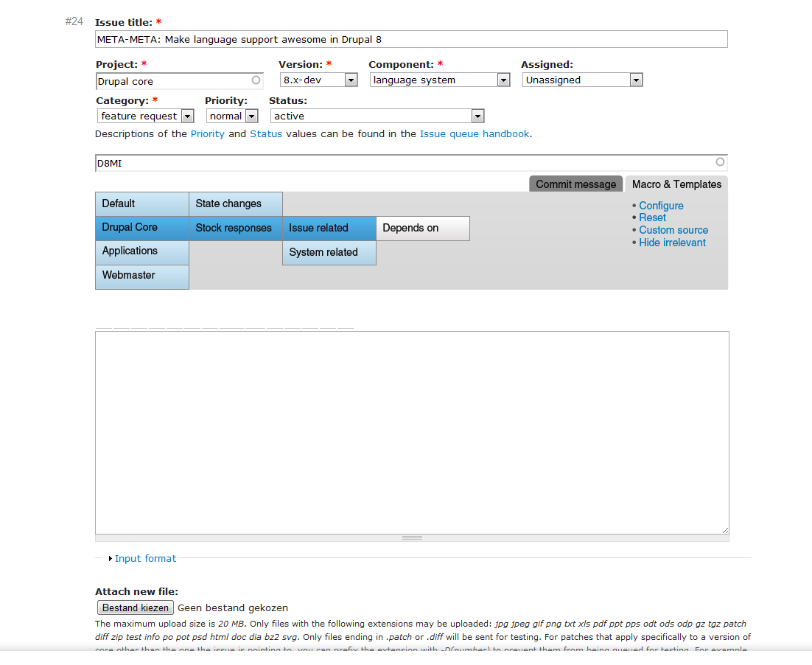Click inside the issue title input field
This screenshot has height=665, width=812.
(x=410, y=39)
